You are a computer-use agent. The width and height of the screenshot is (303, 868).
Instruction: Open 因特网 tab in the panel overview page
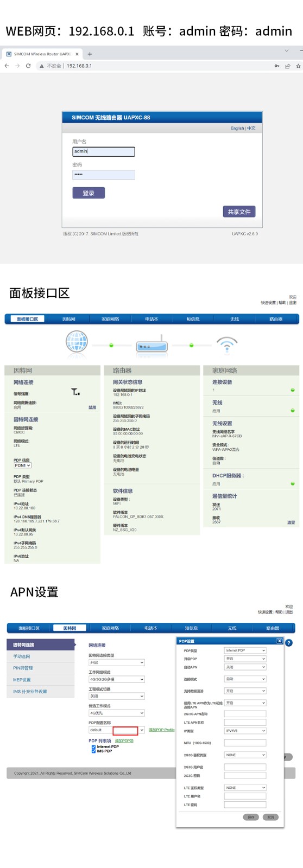(69, 319)
